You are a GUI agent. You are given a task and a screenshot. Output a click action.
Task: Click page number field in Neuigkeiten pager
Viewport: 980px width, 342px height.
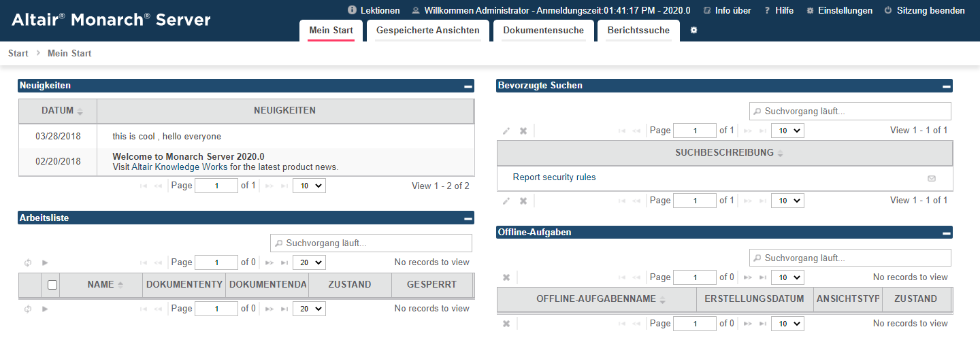[x=216, y=186]
